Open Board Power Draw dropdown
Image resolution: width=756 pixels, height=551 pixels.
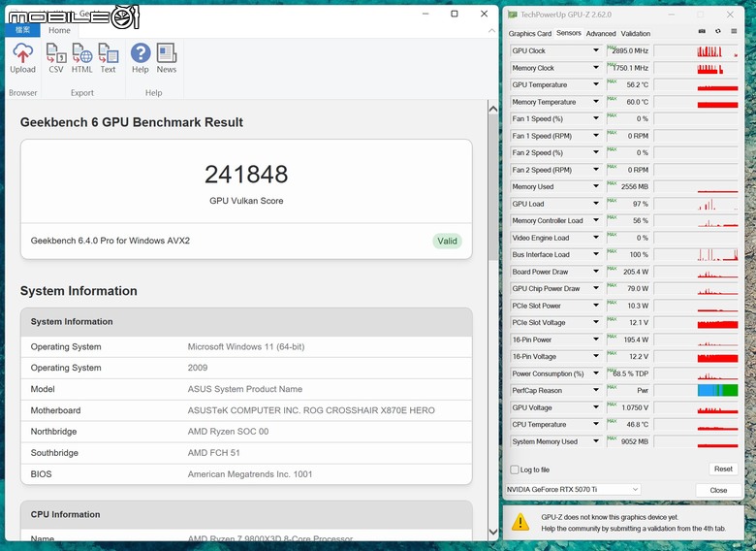coord(596,272)
